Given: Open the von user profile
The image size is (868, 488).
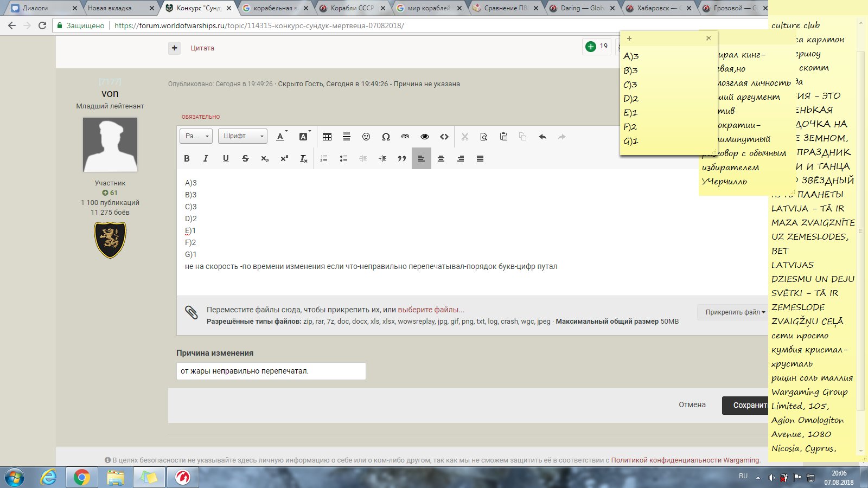Looking at the screenshot, I should [x=110, y=93].
